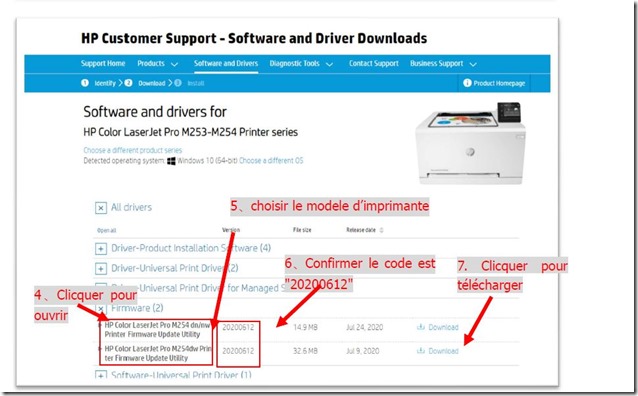Choose a different OS link
The image size is (638, 396).
pos(271,160)
